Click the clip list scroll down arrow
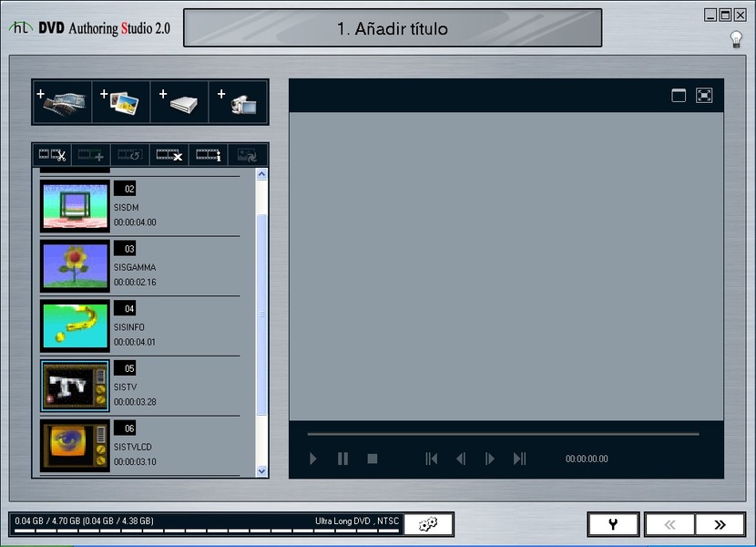 coord(261,470)
